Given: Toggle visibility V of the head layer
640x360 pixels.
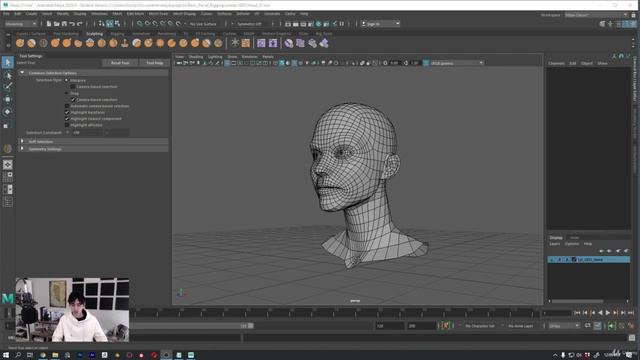Looking at the screenshot, I should click(552, 260).
